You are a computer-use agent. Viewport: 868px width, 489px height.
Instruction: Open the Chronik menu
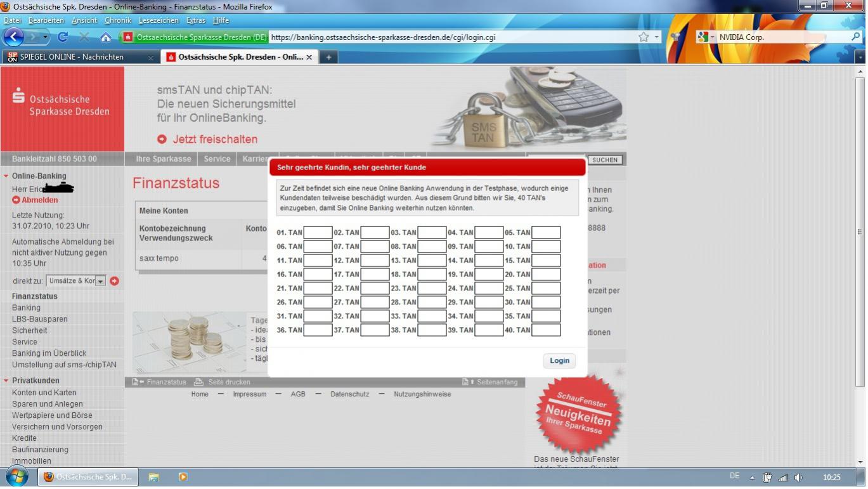tap(118, 20)
